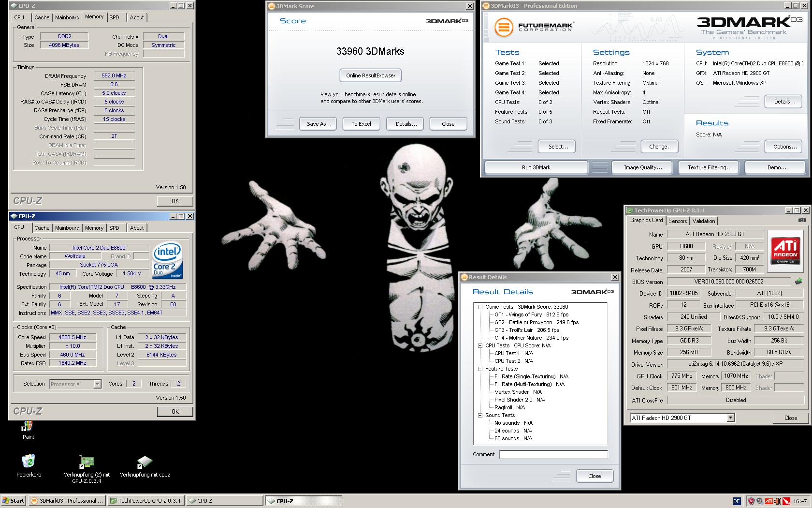Open the Processor #1 selection dropdown
Screen dimensions: 812x508
[x=97, y=384]
